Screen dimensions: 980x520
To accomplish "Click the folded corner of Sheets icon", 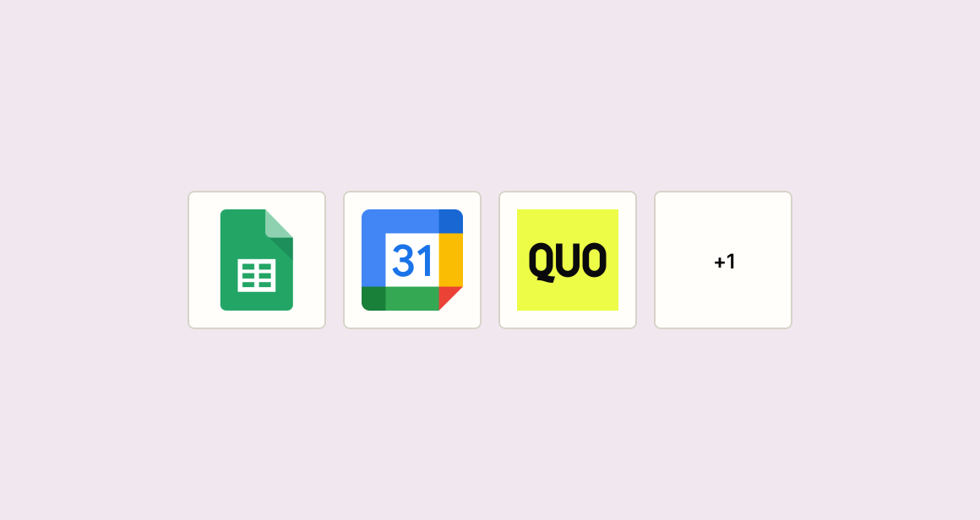I will [x=279, y=224].
